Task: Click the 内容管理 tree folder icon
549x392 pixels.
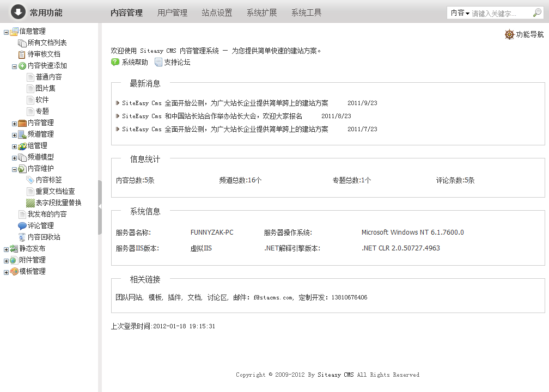Action: pos(22,123)
